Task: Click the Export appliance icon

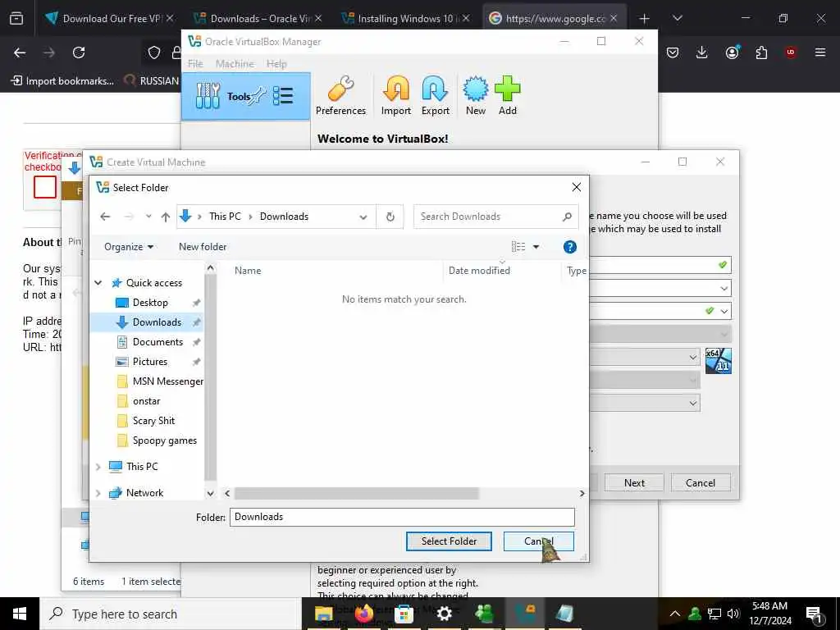Action: [435, 95]
